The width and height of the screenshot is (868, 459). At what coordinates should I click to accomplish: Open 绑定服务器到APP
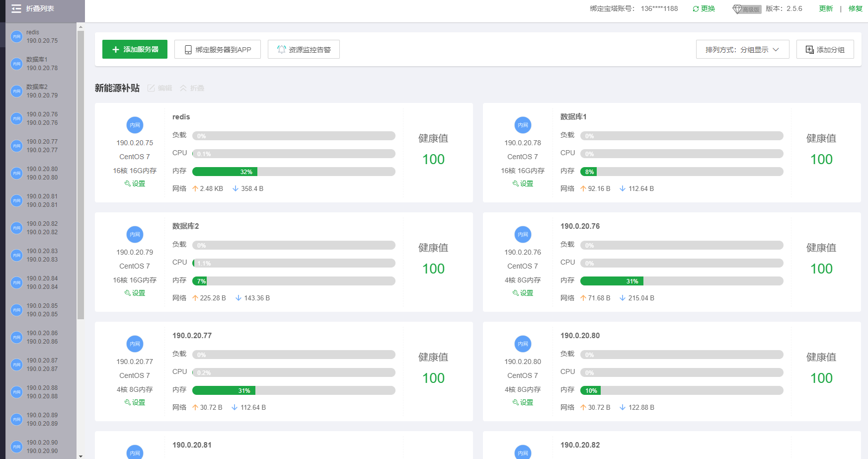point(218,49)
